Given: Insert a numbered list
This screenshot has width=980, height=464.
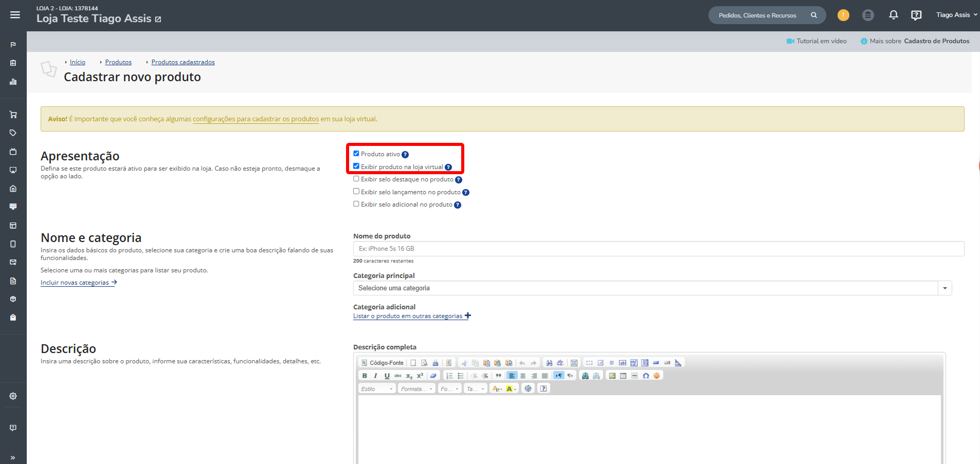Looking at the screenshot, I should click(x=449, y=376).
